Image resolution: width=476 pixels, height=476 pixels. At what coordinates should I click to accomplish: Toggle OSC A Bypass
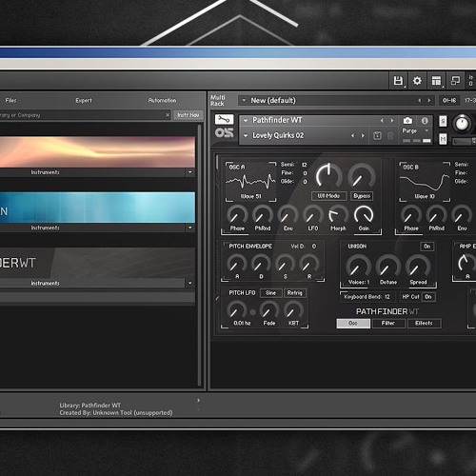[x=362, y=196]
